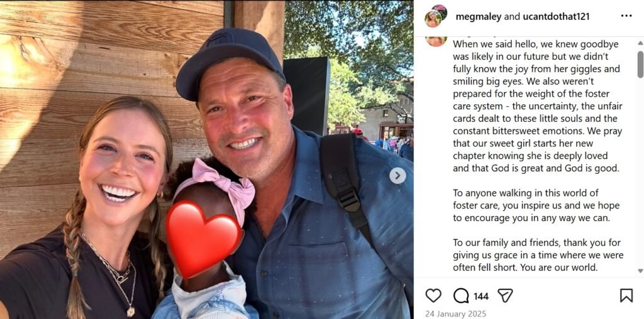Click the caption scrollbar down arrow
The image size is (644, 319).
point(640,271)
